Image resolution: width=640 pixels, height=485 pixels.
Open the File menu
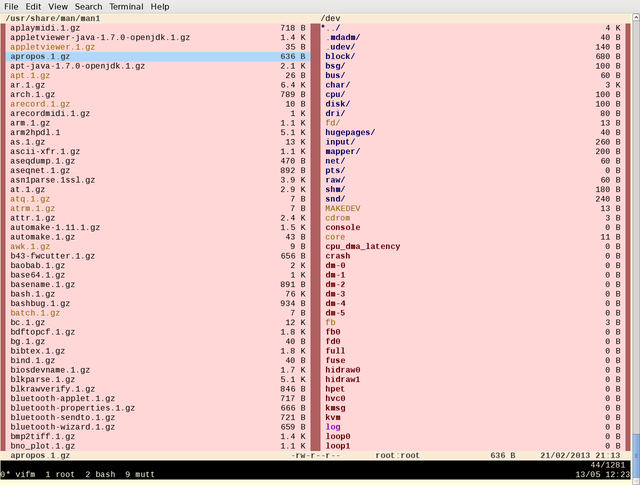[11, 7]
